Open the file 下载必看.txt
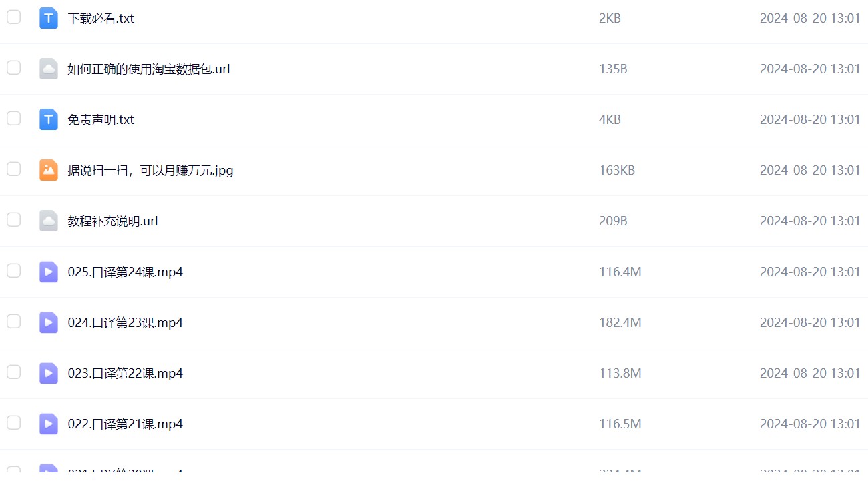 pos(101,19)
